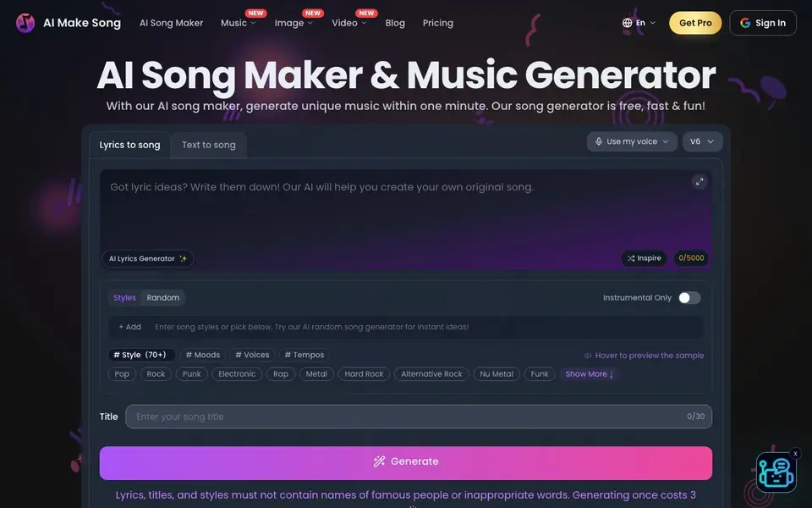Click the sparkle icon on AI Lyrics Generator
812x508 pixels.
click(183, 259)
